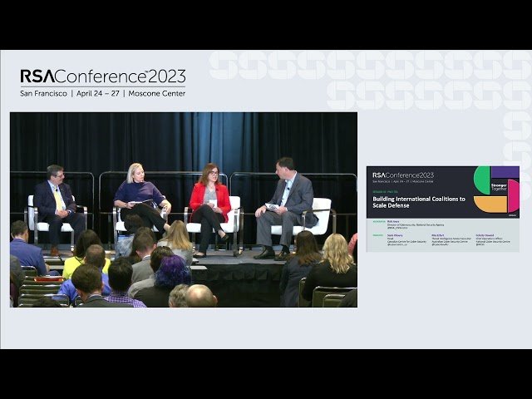Click the Stronger Together slide emblem
The height and width of the screenshot is (399, 532).
(499, 187)
